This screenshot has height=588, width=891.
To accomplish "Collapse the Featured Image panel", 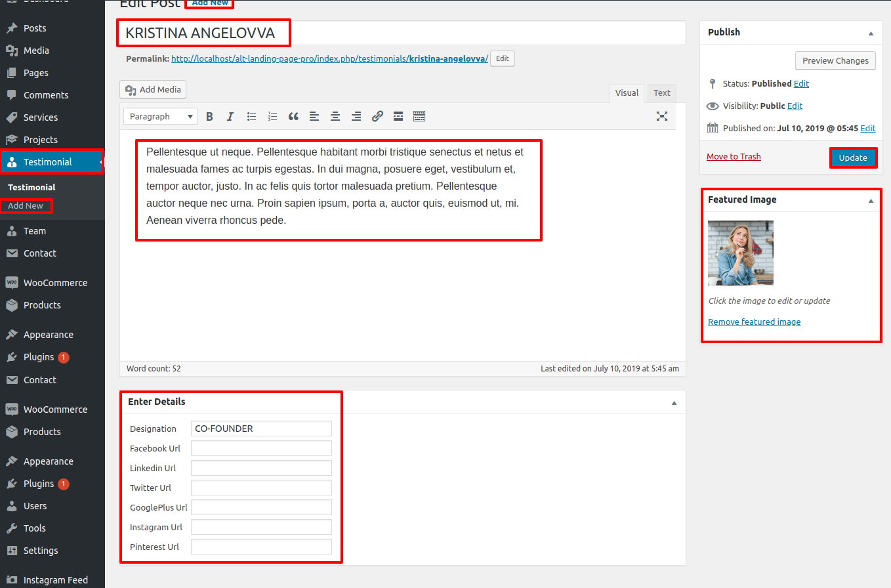I will (871, 200).
